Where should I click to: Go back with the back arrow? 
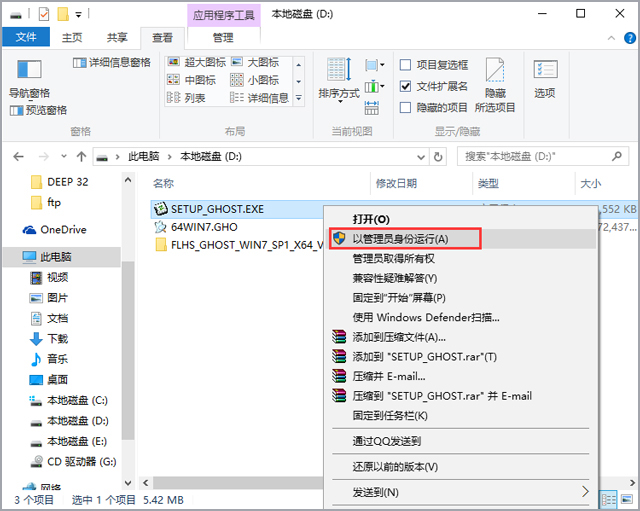coord(18,157)
